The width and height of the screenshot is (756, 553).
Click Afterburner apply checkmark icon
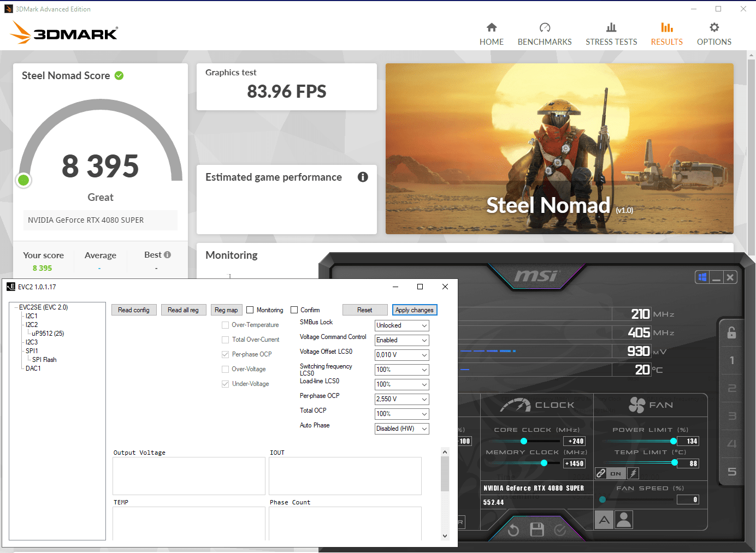[560, 530]
